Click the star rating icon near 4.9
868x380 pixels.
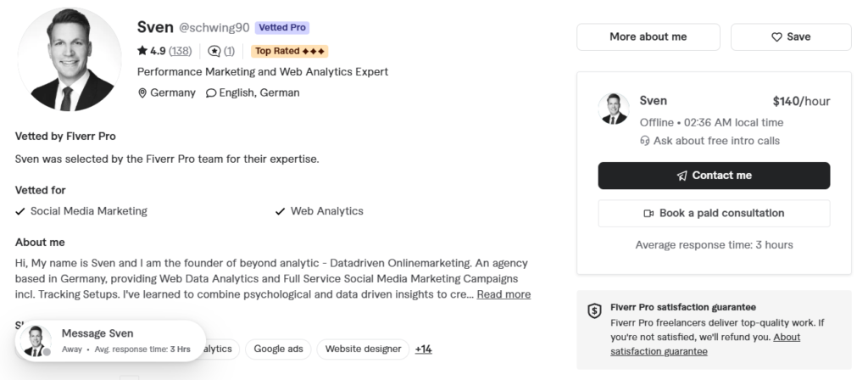142,51
